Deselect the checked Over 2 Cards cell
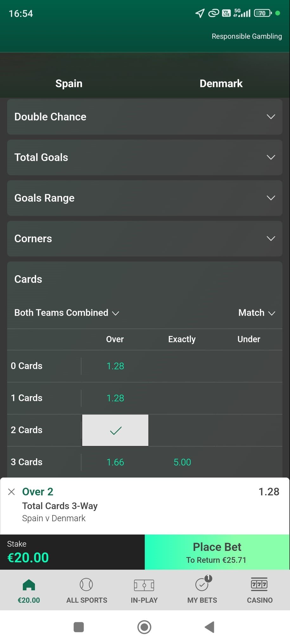290x644 pixels. click(x=115, y=430)
